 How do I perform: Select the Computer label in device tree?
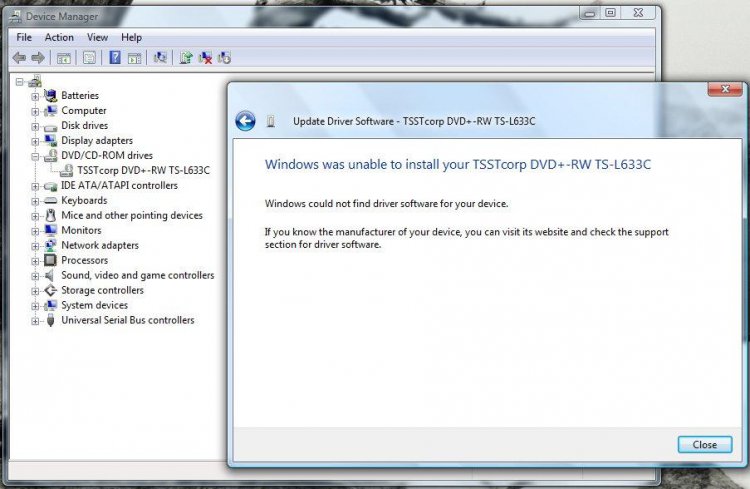84,111
